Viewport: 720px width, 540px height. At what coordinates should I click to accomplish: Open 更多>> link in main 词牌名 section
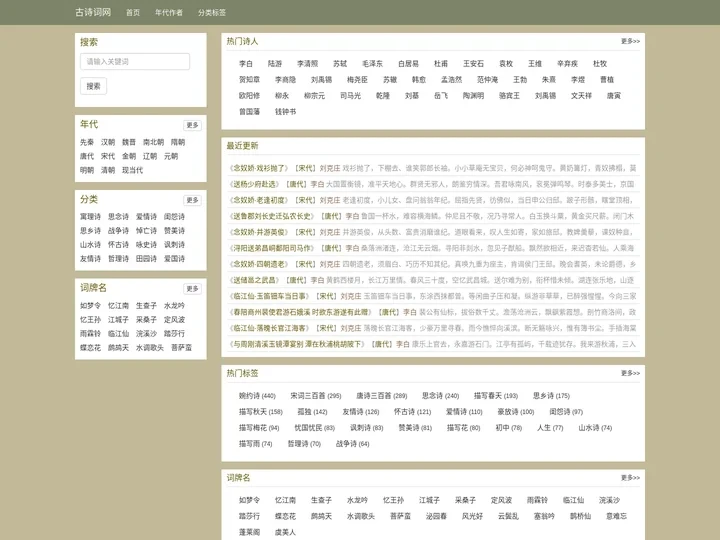click(630, 478)
